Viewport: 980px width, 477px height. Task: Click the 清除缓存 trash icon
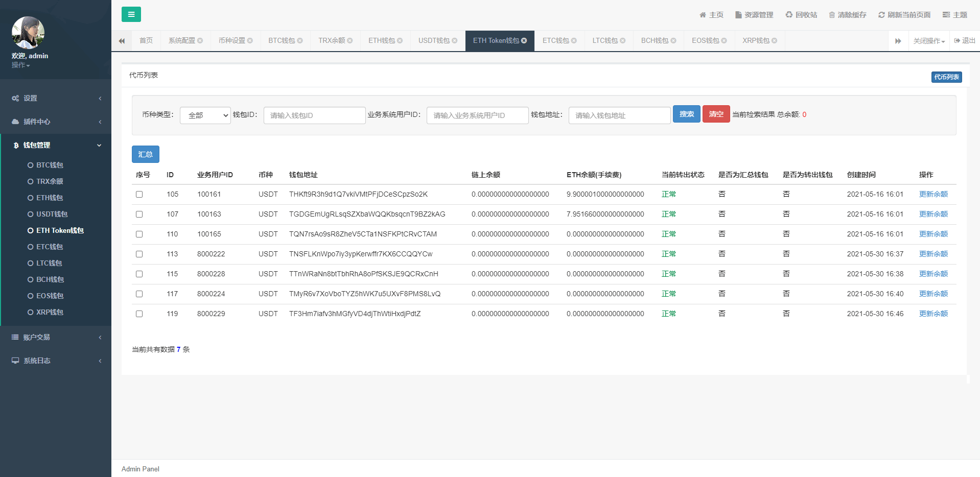coord(832,15)
